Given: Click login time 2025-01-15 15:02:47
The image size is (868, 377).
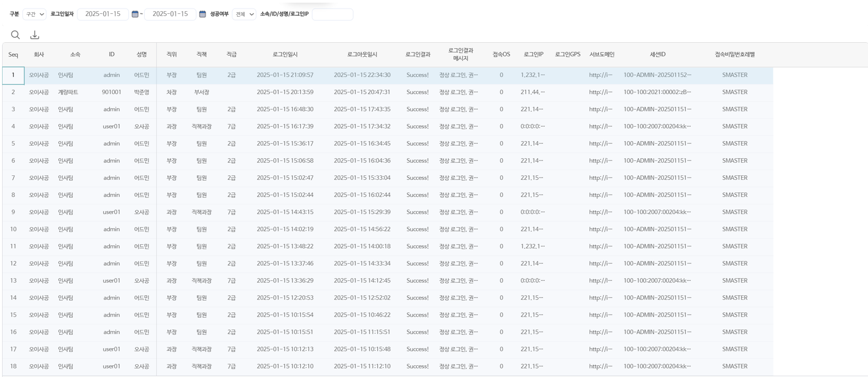Looking at the screenshot, I should point(285,178).
